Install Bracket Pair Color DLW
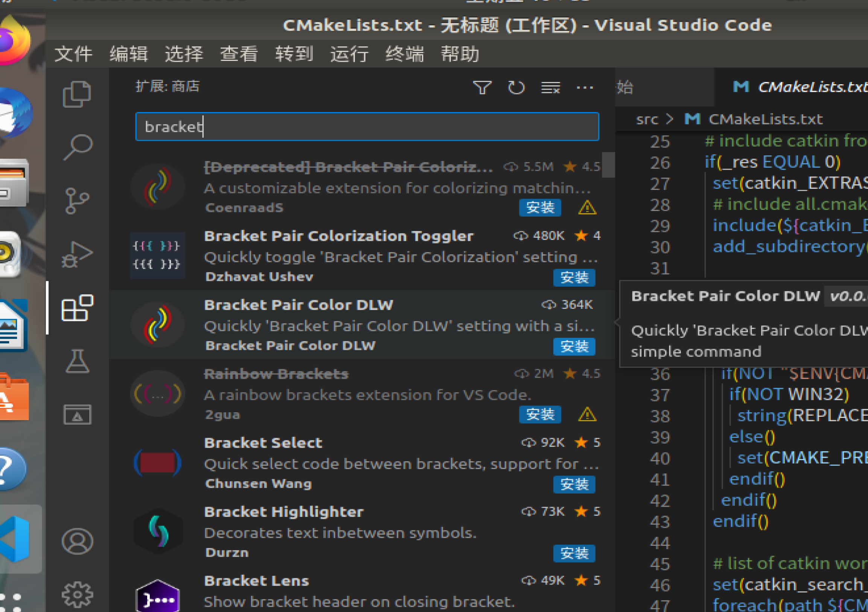This screenshot has height=612, width=868. pos(574,346)
